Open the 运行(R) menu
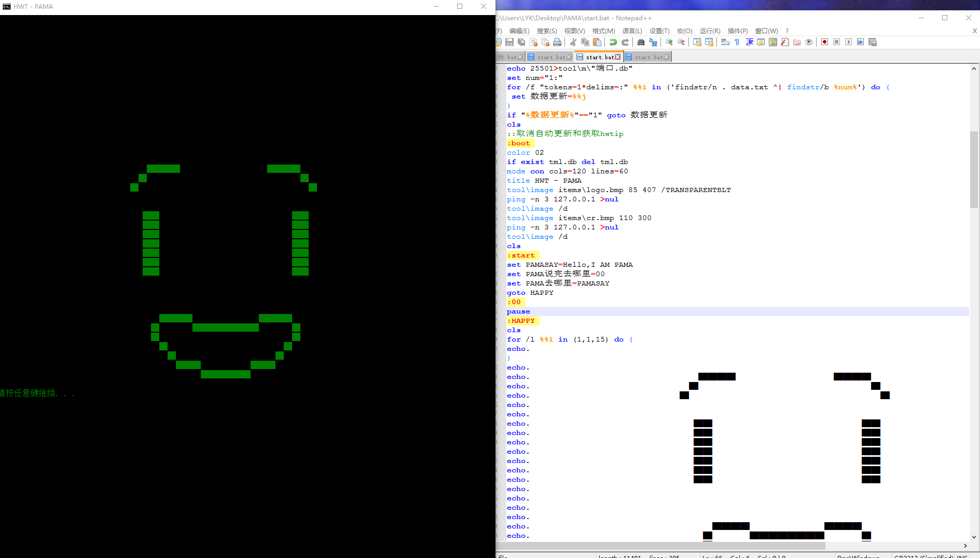Viewport: 980px width, 558px height. pos(710,31)
